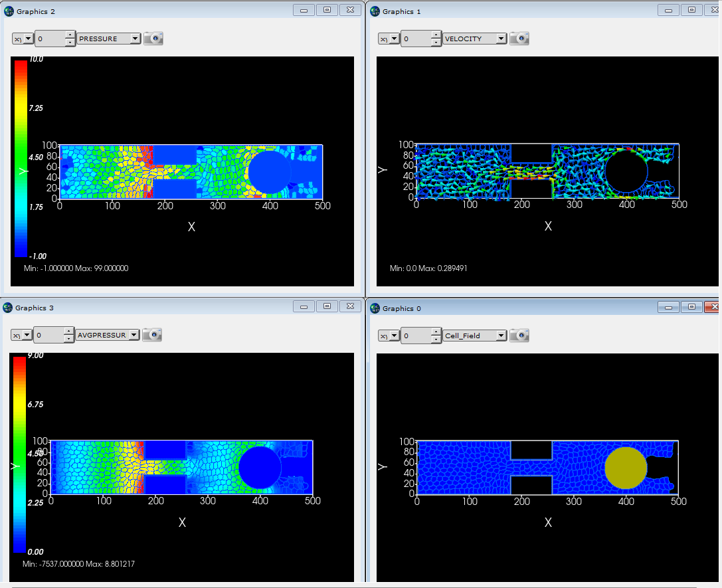This screenshot has height=588, width=722.
Task: Increase the plane value in Graphics 2
Action: point(70,35)
